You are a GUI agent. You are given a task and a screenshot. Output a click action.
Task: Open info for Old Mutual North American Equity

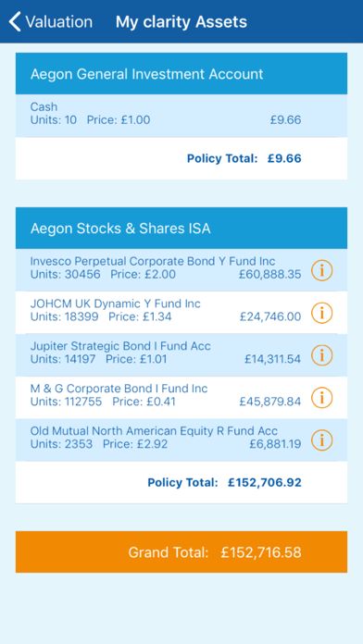point(321,440)
